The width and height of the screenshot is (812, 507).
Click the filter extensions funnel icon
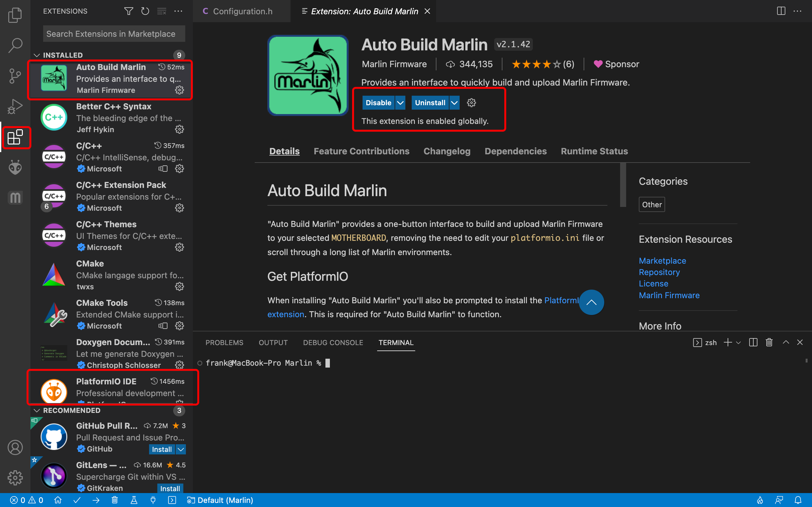(128, 11)
